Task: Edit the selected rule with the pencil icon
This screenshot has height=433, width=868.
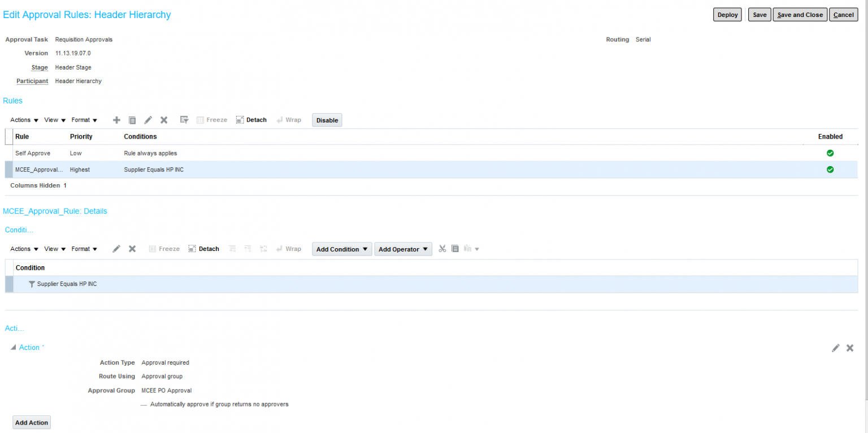Action: point(147,120)
